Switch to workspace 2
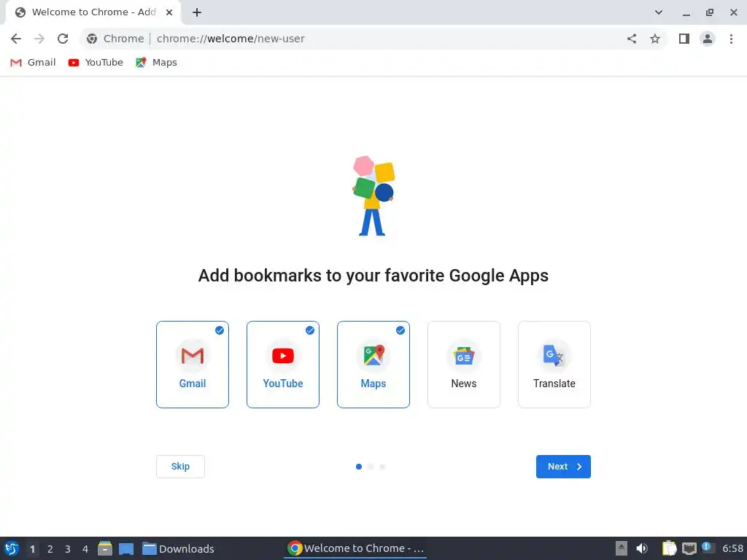747x560 pixels. [50, 549]
